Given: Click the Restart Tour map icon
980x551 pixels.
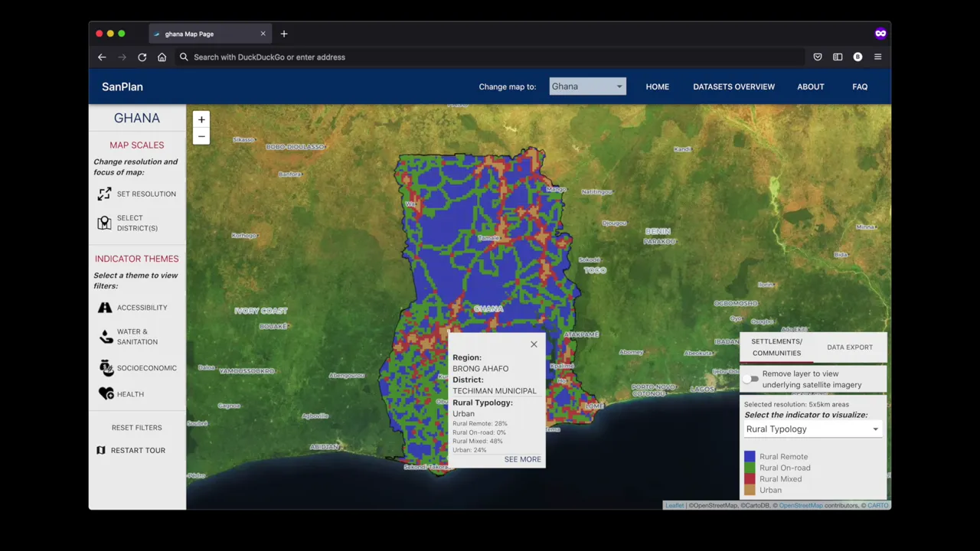Looking at the screenshot, I should (100, 450).
